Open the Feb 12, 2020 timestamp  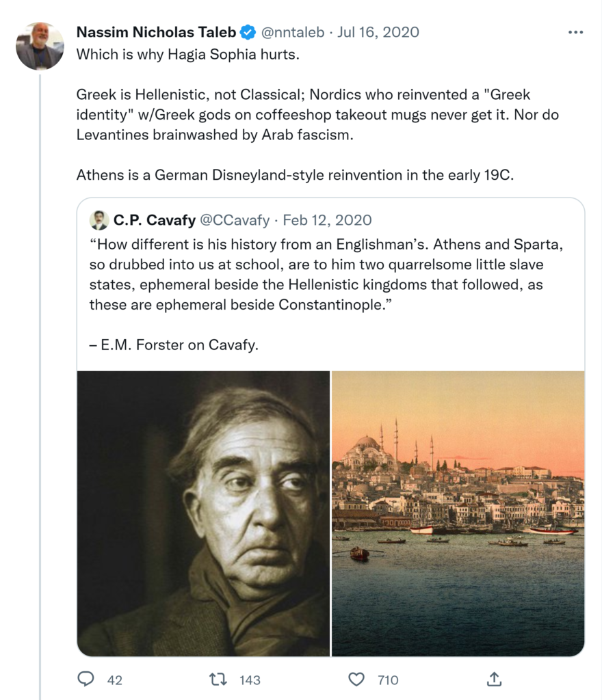click(327, 220)
